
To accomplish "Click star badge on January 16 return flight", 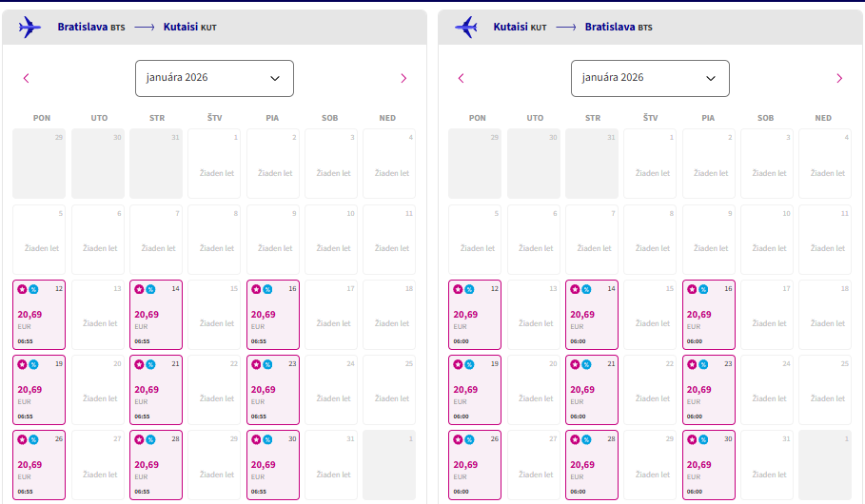I will coord(691,289).
